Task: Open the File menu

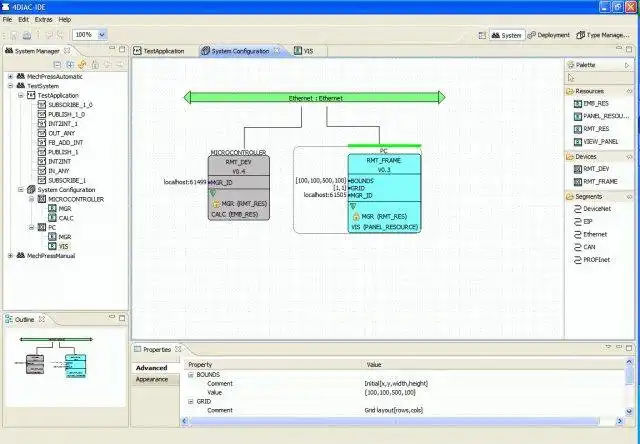Action: point(7,19)
